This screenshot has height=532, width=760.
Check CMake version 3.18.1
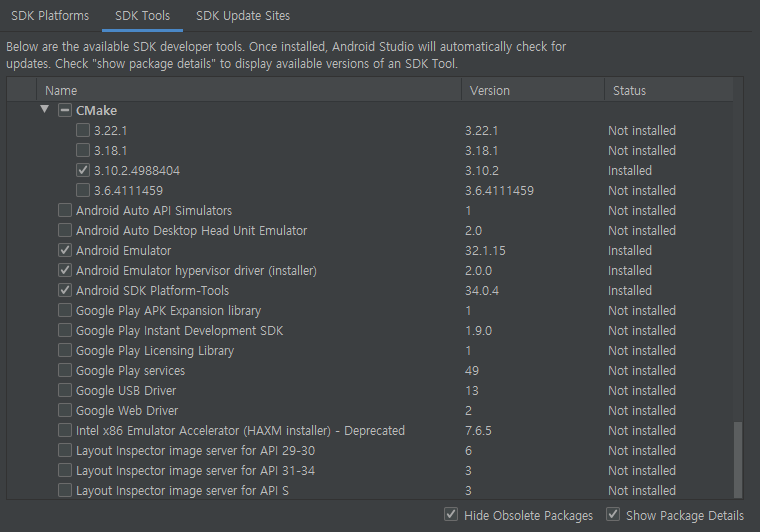pos(83,150)
